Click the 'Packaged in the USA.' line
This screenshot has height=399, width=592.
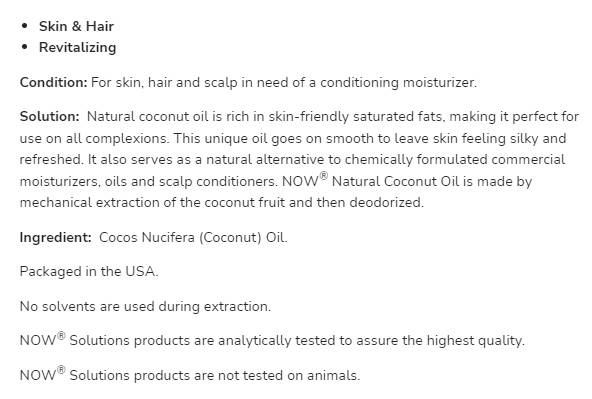89,271
